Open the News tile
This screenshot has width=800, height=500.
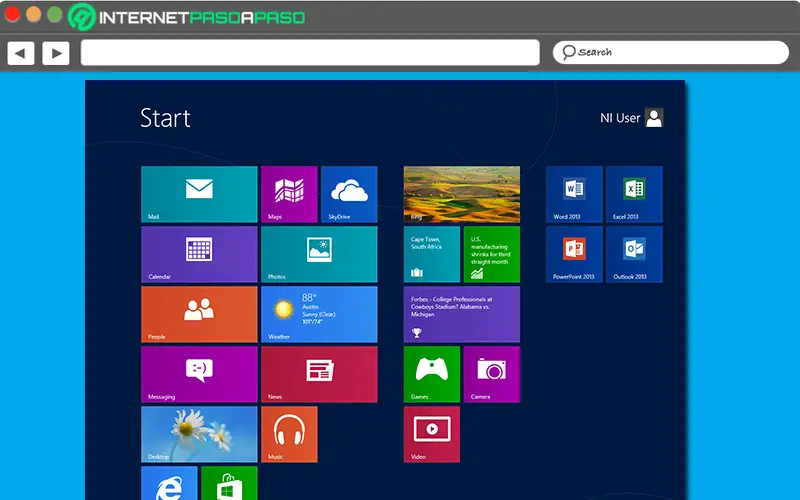click(x=319, y=374)
